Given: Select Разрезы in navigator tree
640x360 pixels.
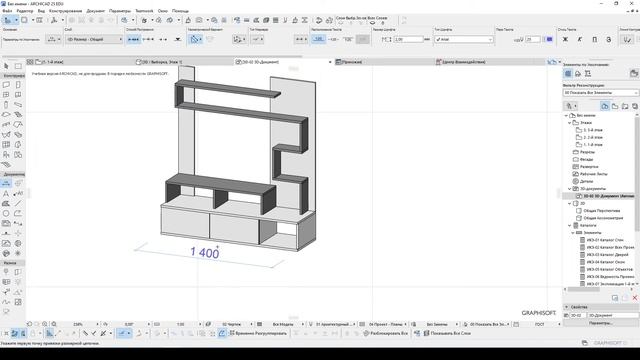Looking at the screenshot, I should coord(587,152).
